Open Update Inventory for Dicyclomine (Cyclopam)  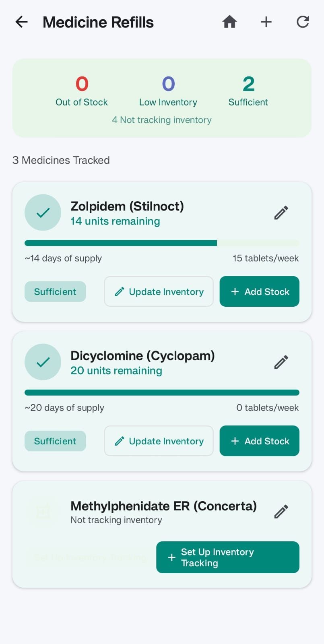coord(159,441)
